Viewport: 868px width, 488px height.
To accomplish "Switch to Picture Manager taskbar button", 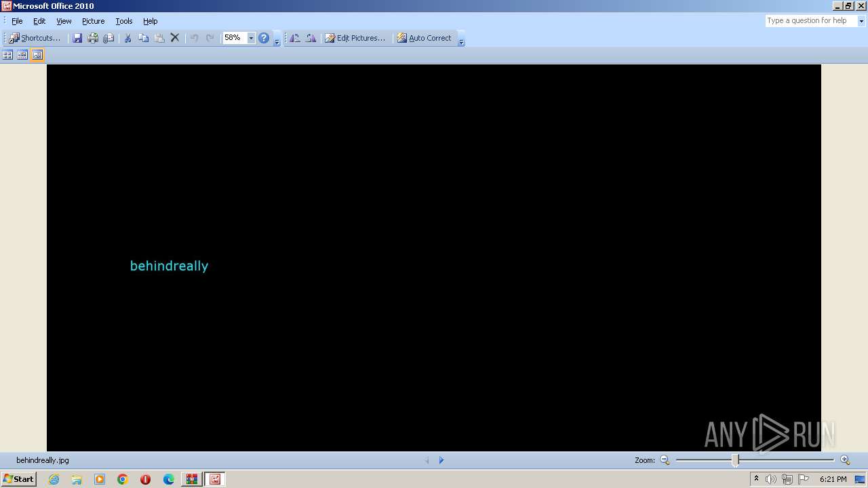I will pos(215,479).
